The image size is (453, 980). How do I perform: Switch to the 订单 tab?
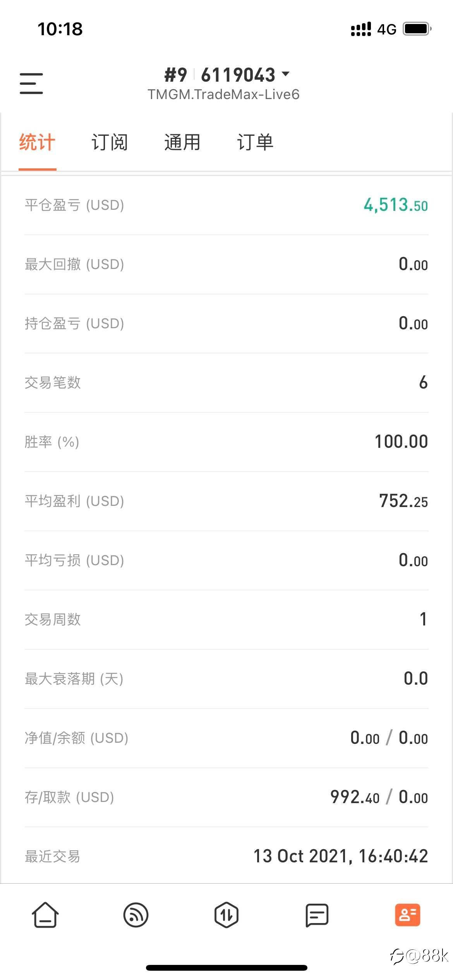pos(255,142)
